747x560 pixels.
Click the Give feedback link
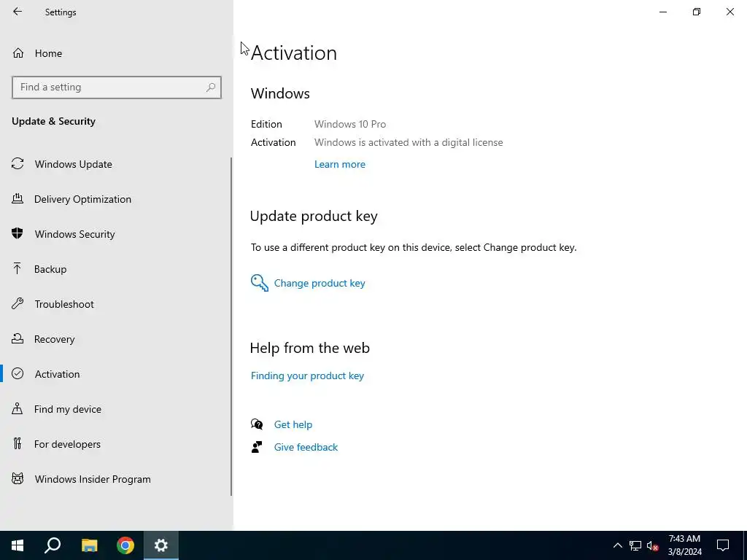click(x=306, y=447)
